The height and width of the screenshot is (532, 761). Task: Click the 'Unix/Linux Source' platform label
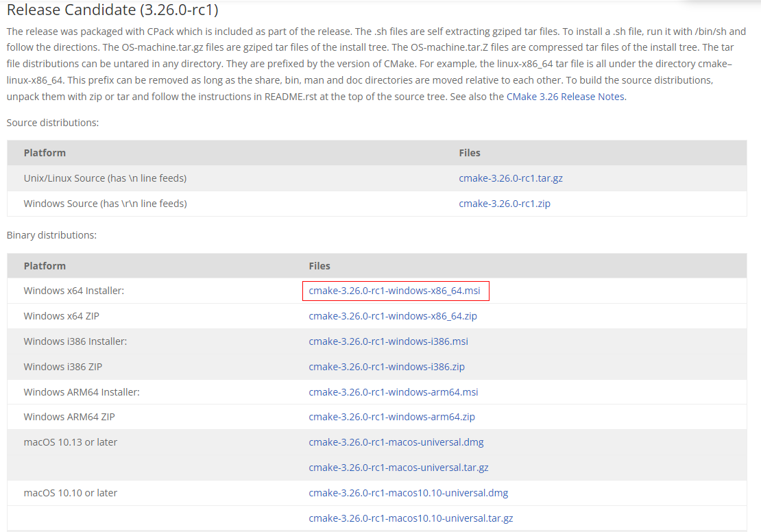[105, 178]
